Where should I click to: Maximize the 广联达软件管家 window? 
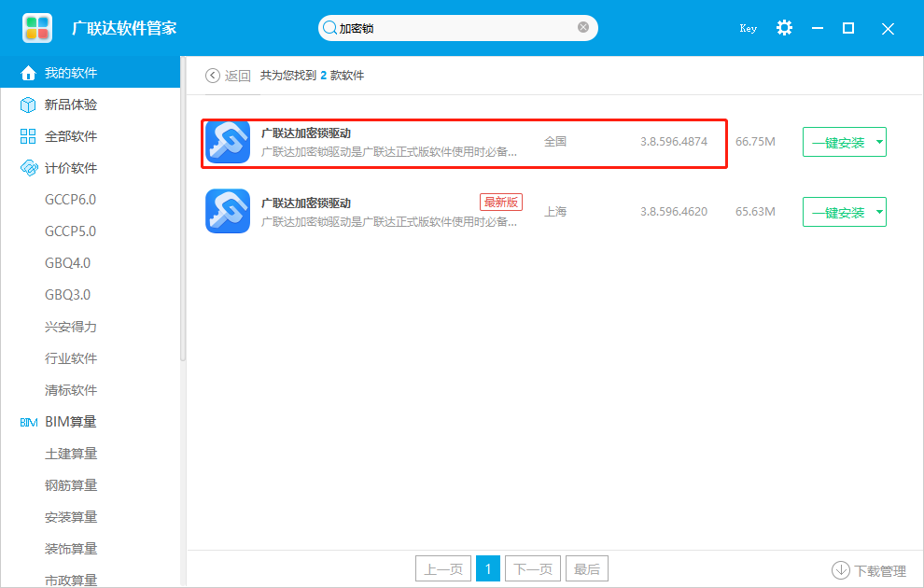click(848, 28)
